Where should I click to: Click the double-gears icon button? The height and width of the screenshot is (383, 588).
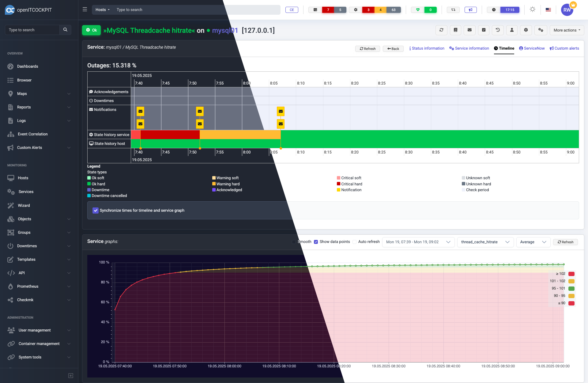click(541, 30)
